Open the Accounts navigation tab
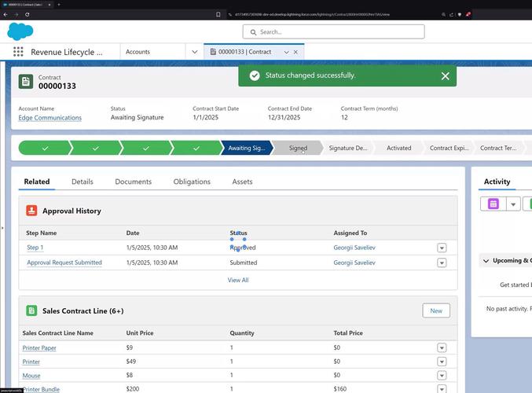The height and width of the screenshot is (393, 532). click(138, 52)
